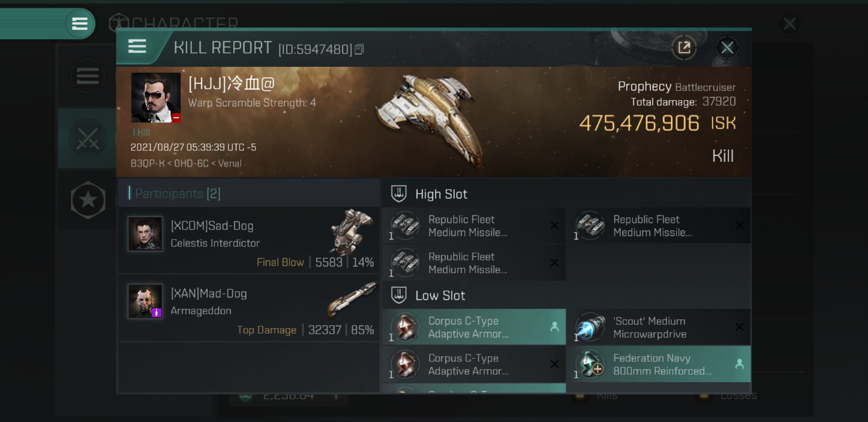Open the kill report hamburger menu
Viewport: 868px width, 422px height.
(x=137, y=46)
